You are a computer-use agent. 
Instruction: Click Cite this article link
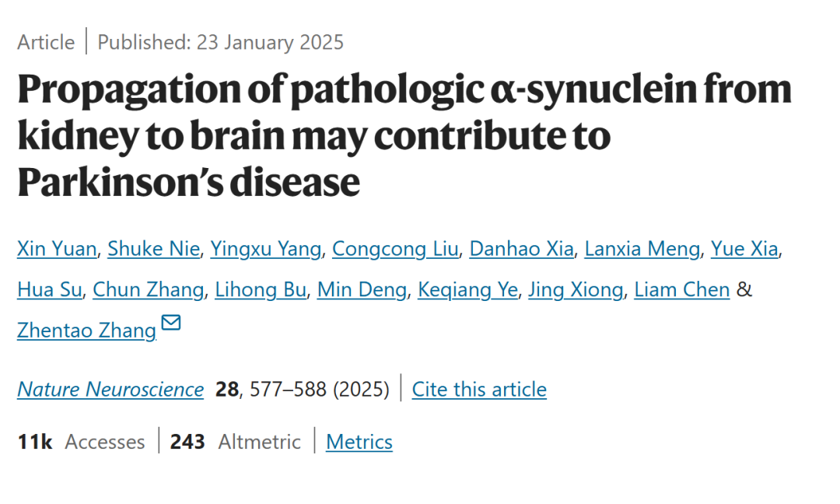479,390
